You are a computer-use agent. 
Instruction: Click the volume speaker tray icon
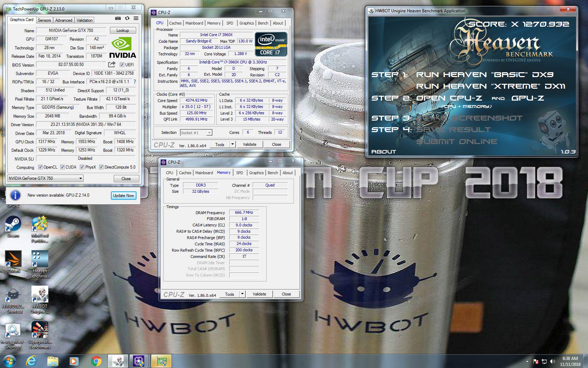tap(553, 361)
